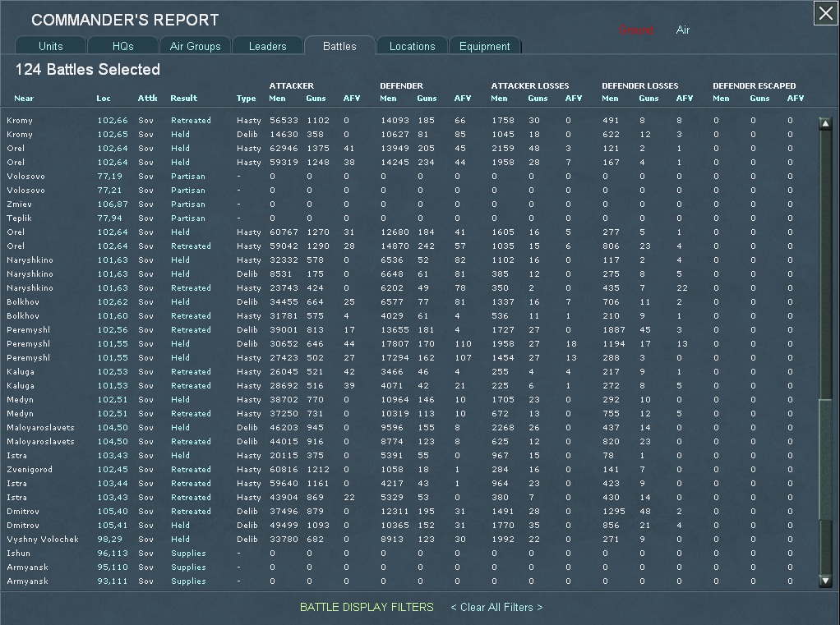840x625 pixels.
Task: Click the Zmiev Partisan result
Action: 188,204
